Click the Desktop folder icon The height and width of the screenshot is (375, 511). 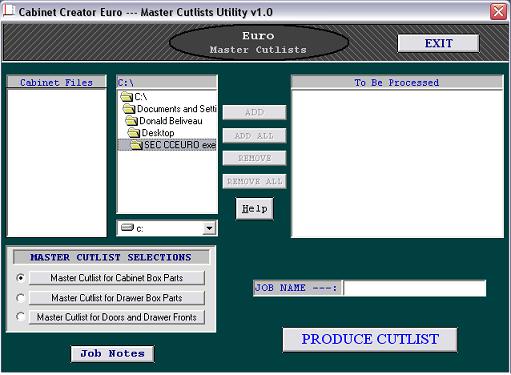point(134,133)
